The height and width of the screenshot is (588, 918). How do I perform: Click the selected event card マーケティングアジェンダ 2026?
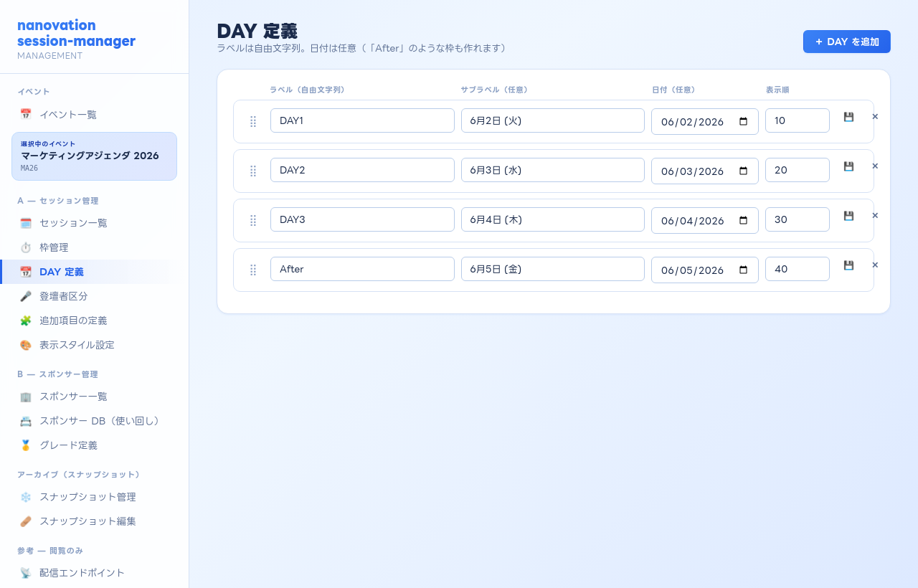click(x=94, y=156)
